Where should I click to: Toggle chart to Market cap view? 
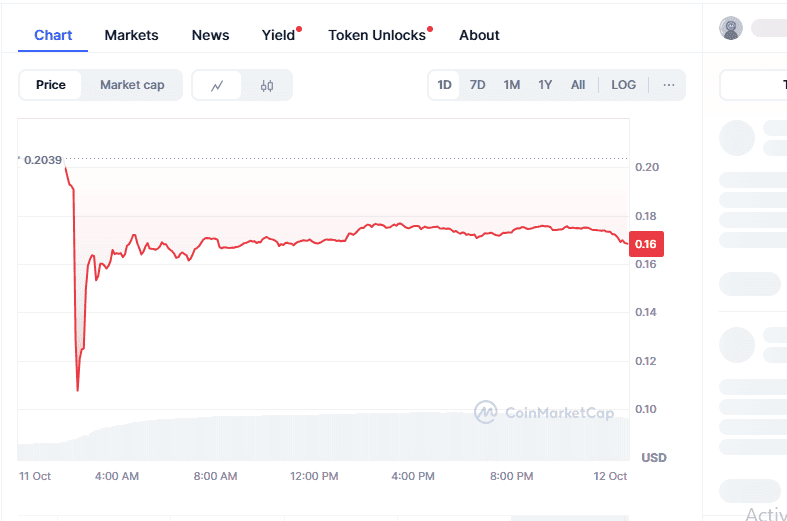coord(132,85)
